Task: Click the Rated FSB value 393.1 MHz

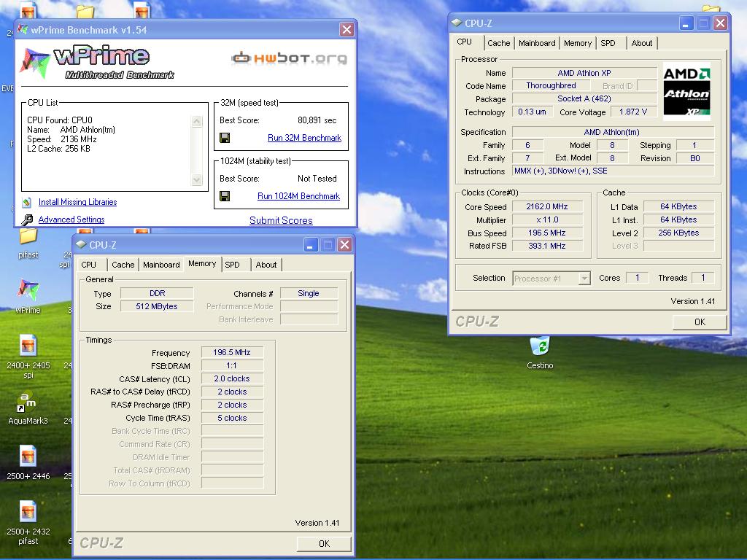Action: (547, 246)
